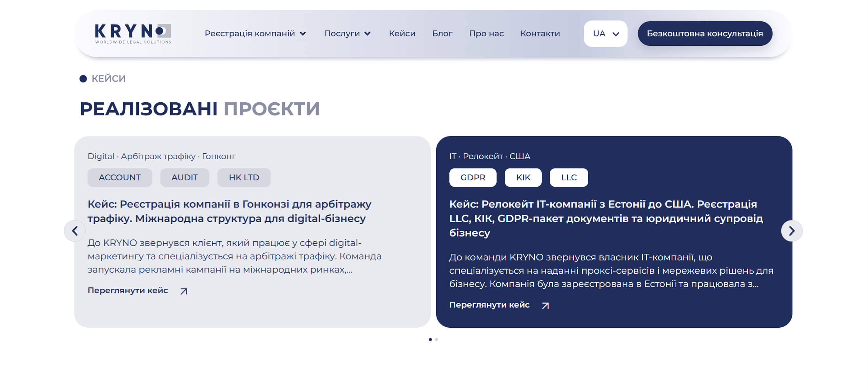The image size is (868, 390).
Task: Click arrow icon next to Hong Kong case link
Action: [x=184, y=291]
